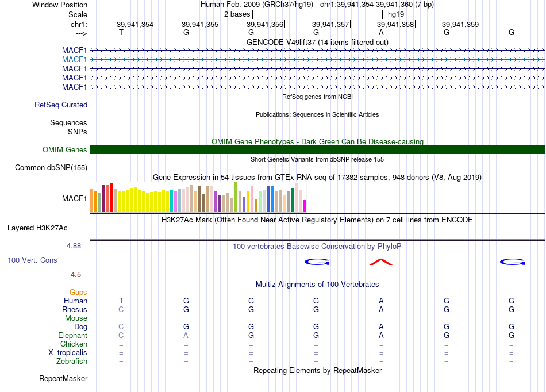The width and height of the screenshot is (546, 392).
Task: Click the Gaps row label
Action: tap(78, 293)
